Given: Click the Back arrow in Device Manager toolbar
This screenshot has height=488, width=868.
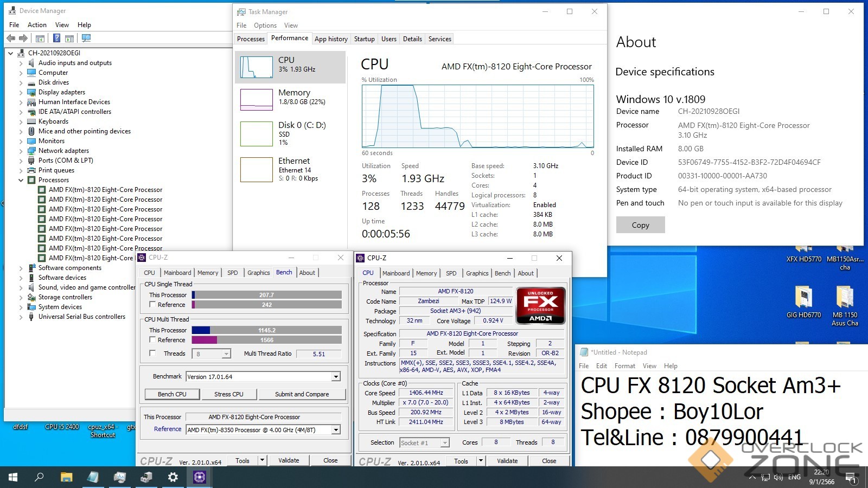Looking at the screenshot, I should [11, 38].
